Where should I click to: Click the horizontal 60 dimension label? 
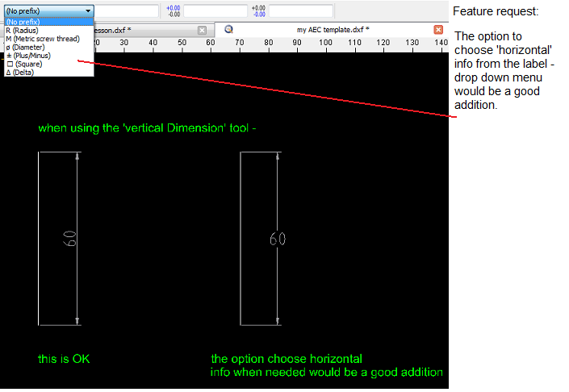pyautogui.click(x=278, y=239)
